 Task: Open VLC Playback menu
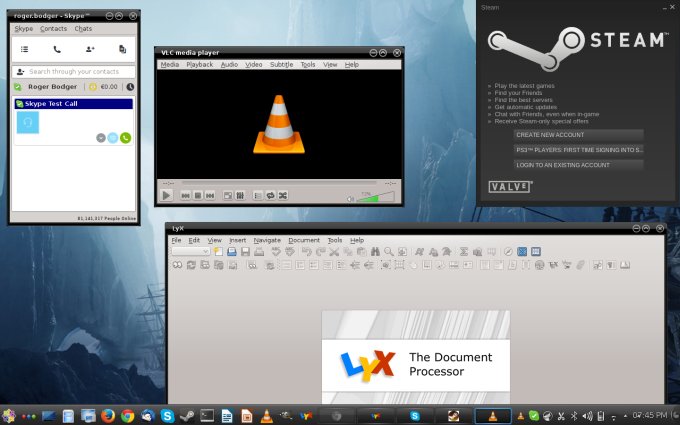199,65
